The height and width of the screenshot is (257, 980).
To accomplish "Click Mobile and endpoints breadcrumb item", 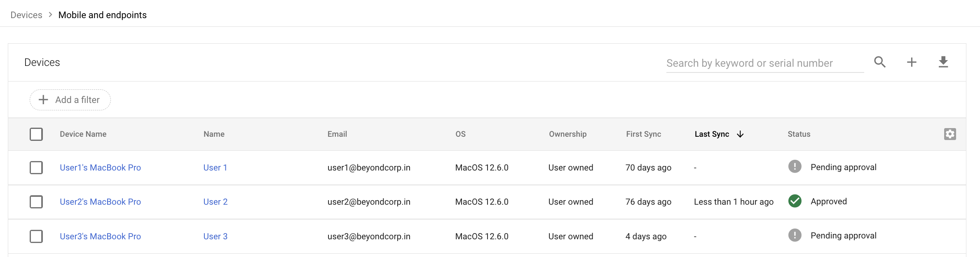I will point(102,15).
